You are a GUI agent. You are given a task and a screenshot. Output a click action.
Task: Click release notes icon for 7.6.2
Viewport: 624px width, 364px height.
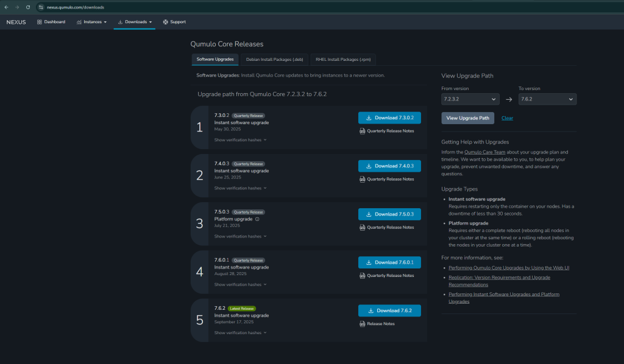tap(362, 324)
